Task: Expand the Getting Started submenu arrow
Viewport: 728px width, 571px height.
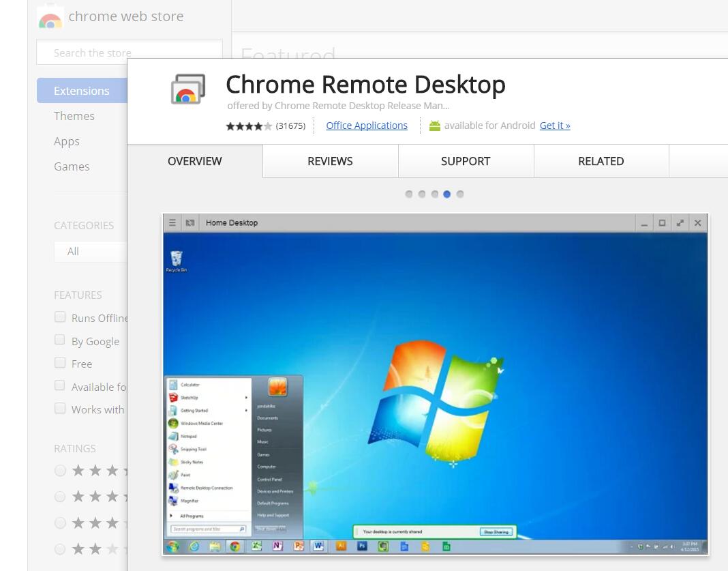Action: click(246, 410)
